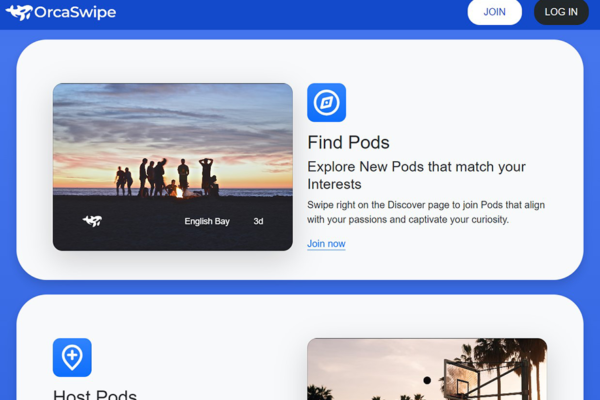Image resolution: width=600 pixels, height=400 pixels.
Task: Follow the Join now link
Action: [x=326, y=244]
